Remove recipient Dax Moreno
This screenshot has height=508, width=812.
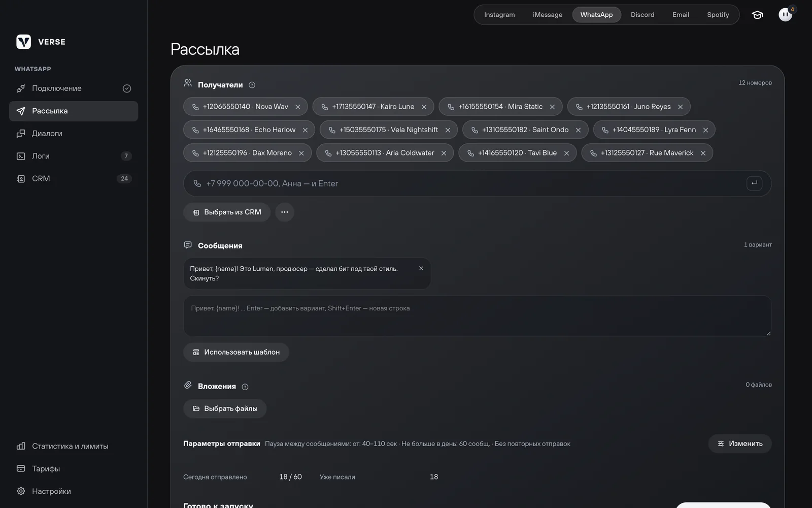pos(301,153)
